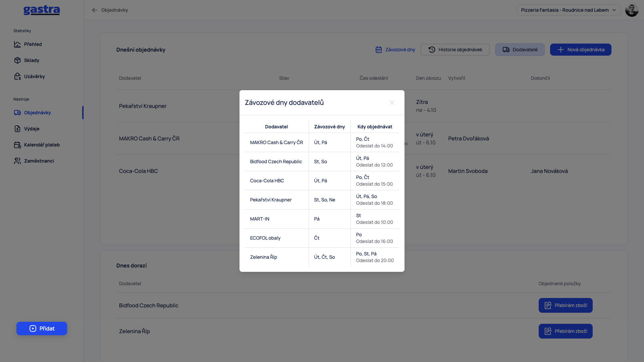The image size is (644, 362).
Task: Go to Sklady section
Action: click(x=32, y=60)
